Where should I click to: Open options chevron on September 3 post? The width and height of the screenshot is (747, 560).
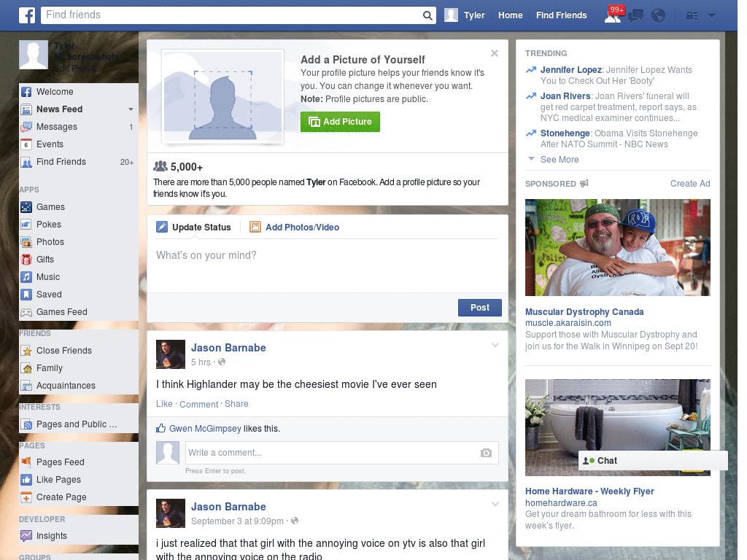pyautogui.click(x=495, y=504)
